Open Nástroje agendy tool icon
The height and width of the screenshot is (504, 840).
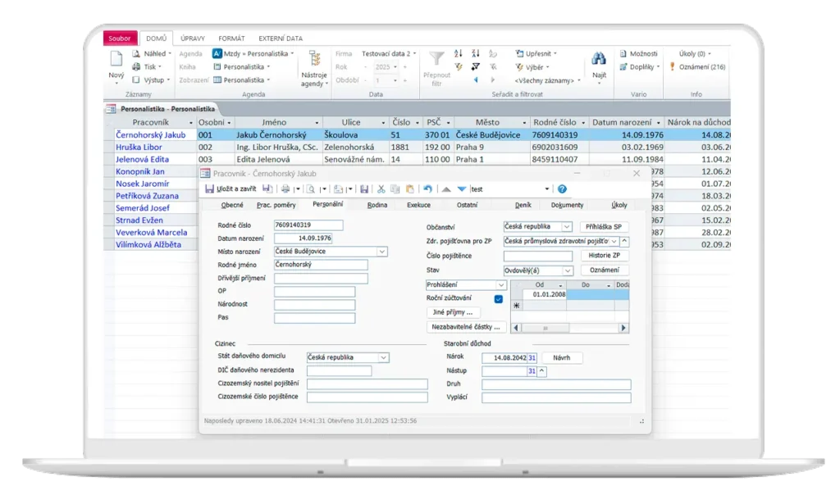pyautogui.click(x=313, y=60)
